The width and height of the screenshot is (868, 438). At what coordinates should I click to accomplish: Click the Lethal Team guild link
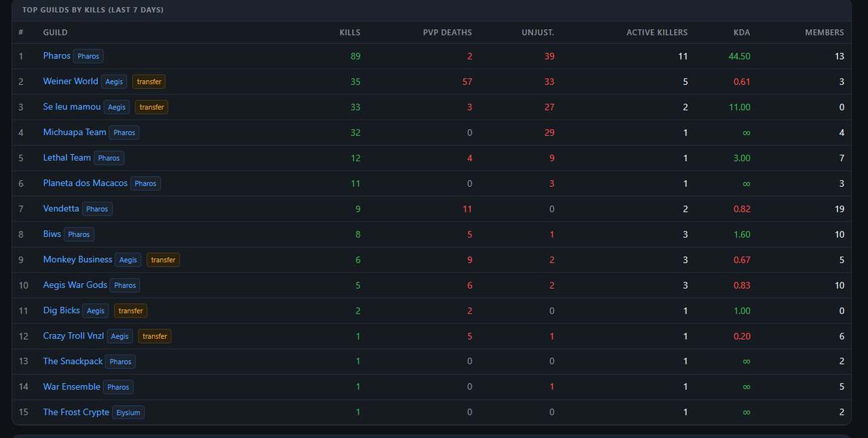tap(67, 158)
